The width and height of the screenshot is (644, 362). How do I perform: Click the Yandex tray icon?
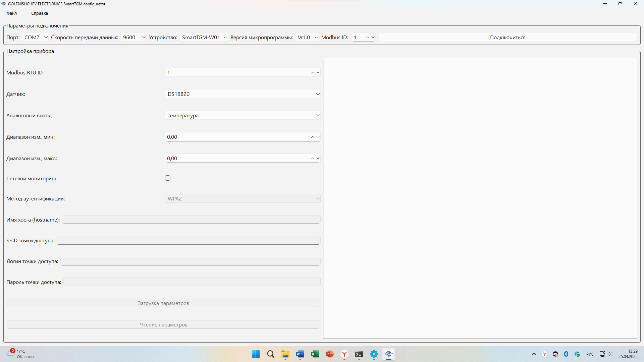click(x=545, y=354)
